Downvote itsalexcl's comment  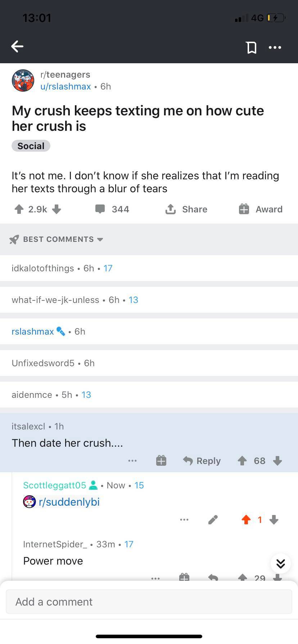point(277,461)
